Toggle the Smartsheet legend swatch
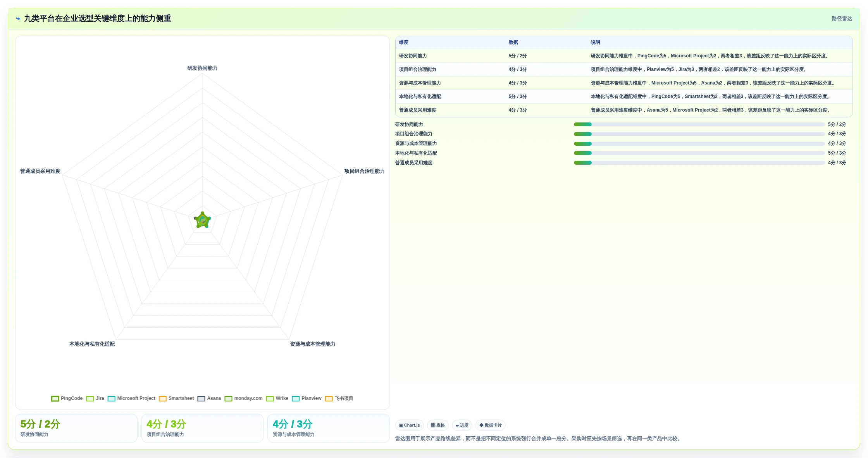The image size is (868, 458). [162, 398]
